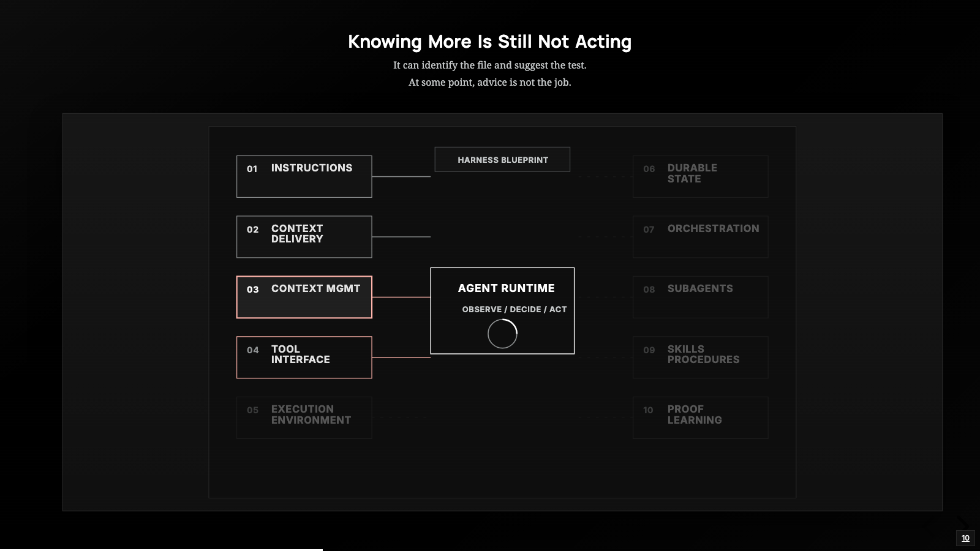Click the subtitle about advice not the job
The height and width of the screenshot is (551, 980).
490,82
